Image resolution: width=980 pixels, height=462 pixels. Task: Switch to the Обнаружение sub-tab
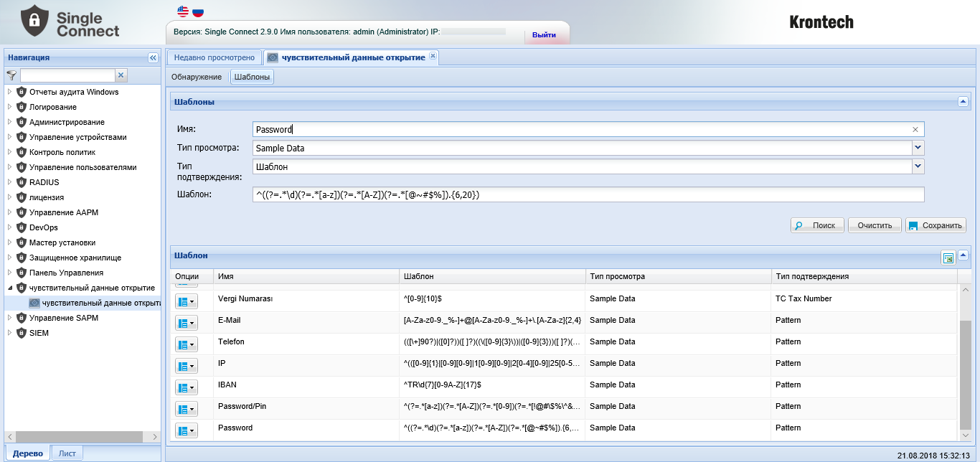(x=197, y=77)
